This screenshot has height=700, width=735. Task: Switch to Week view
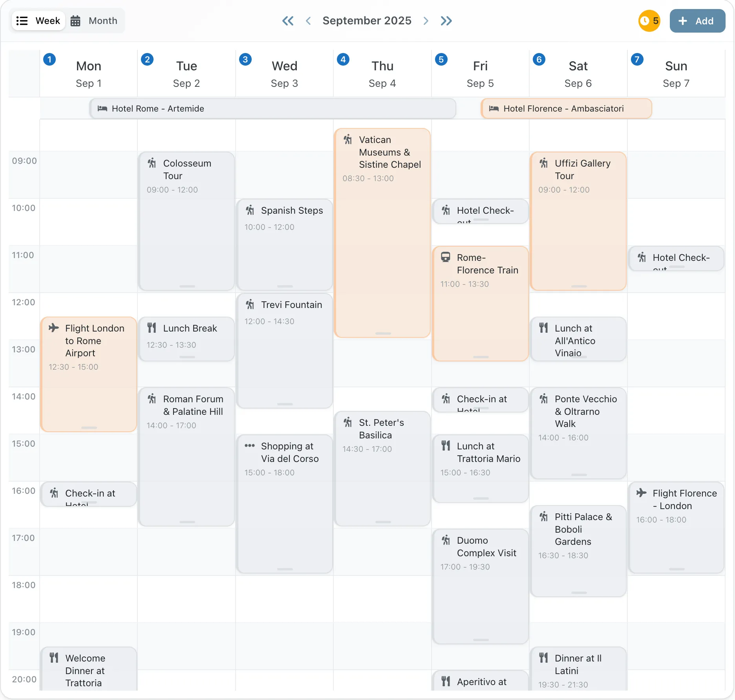(38, 21)
